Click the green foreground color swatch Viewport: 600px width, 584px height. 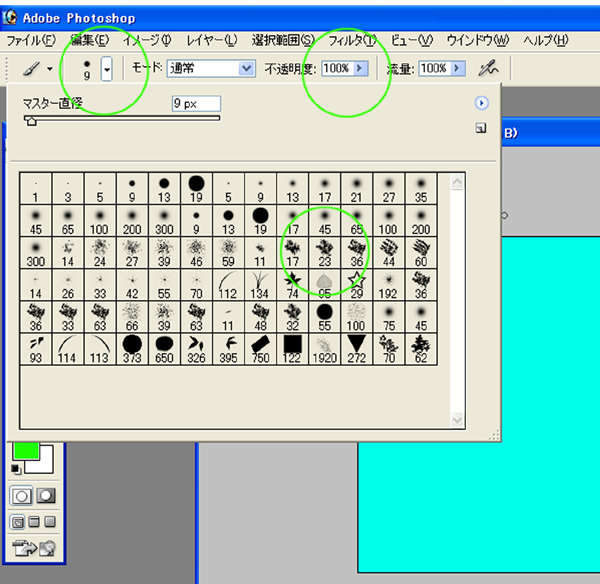tap(26, 451)
